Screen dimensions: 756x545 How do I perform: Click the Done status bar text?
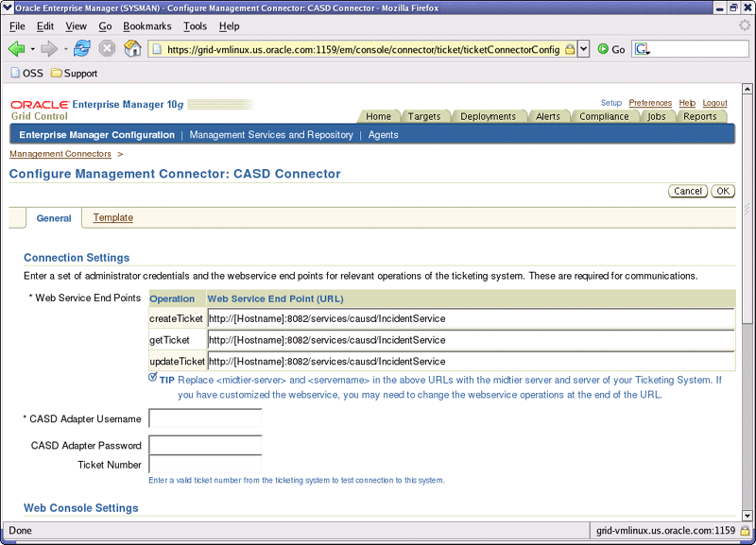pyautogui.click(x=20, y=531)
